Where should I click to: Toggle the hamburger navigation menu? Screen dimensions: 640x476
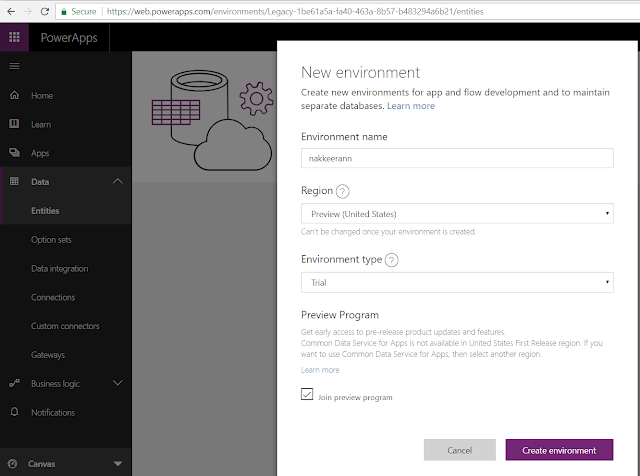point(14,66)
